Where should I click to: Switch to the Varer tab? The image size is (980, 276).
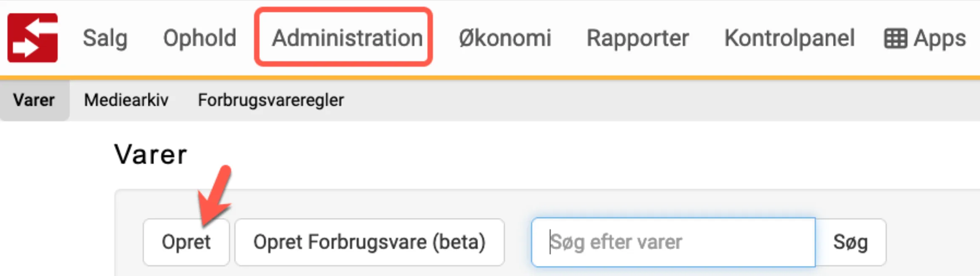click(34, 100)
